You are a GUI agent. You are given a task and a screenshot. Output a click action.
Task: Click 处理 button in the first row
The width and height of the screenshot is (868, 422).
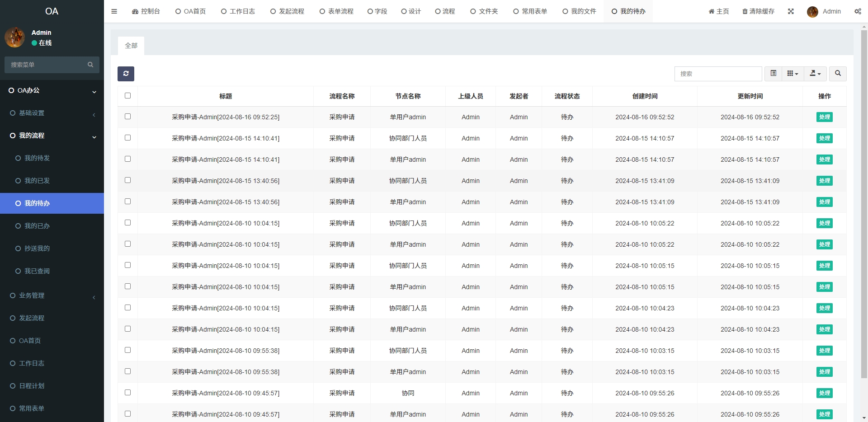[x=824, y=117]
